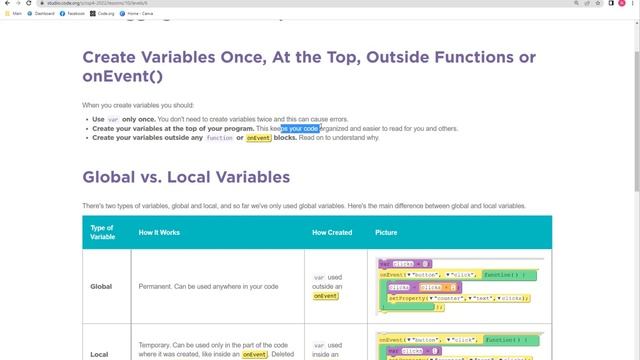
Task: Click the heading 'Create Variables Once, At the Top'
Action: [309, 67]
